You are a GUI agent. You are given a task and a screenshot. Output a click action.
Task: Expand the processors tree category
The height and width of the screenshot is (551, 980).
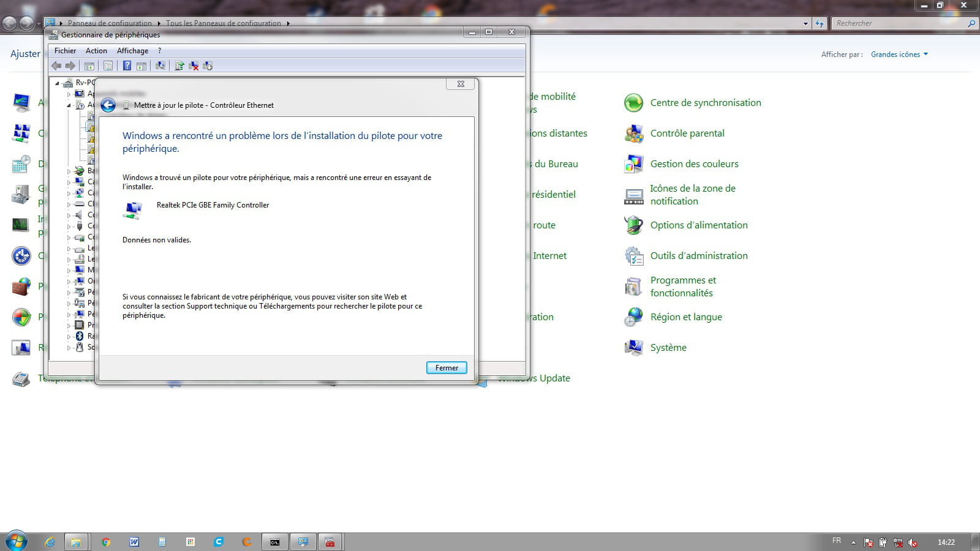click(x=69, y=325)
